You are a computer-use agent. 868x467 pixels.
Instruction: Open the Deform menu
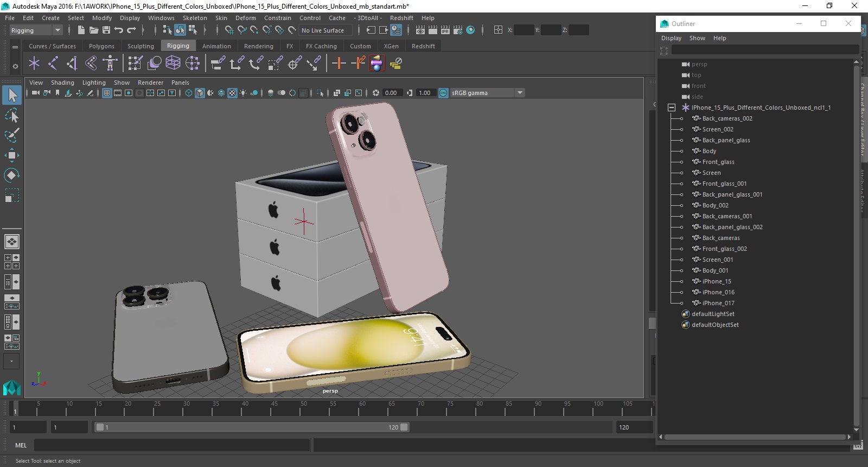pyautogui.click(x=246, y=18)
